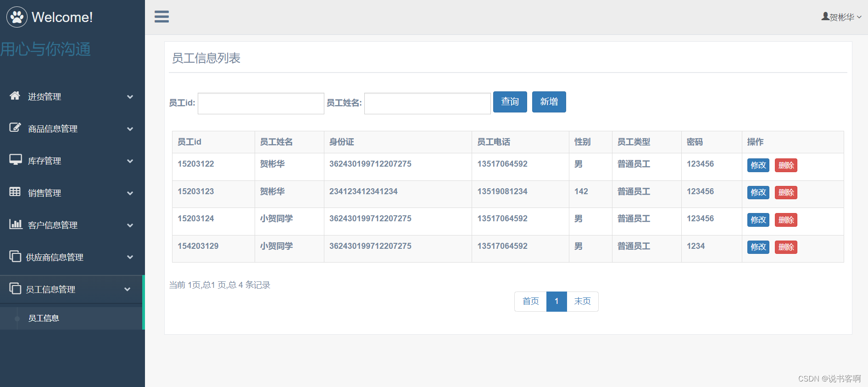Click 删除 for employee 15203123

point(786,192)
